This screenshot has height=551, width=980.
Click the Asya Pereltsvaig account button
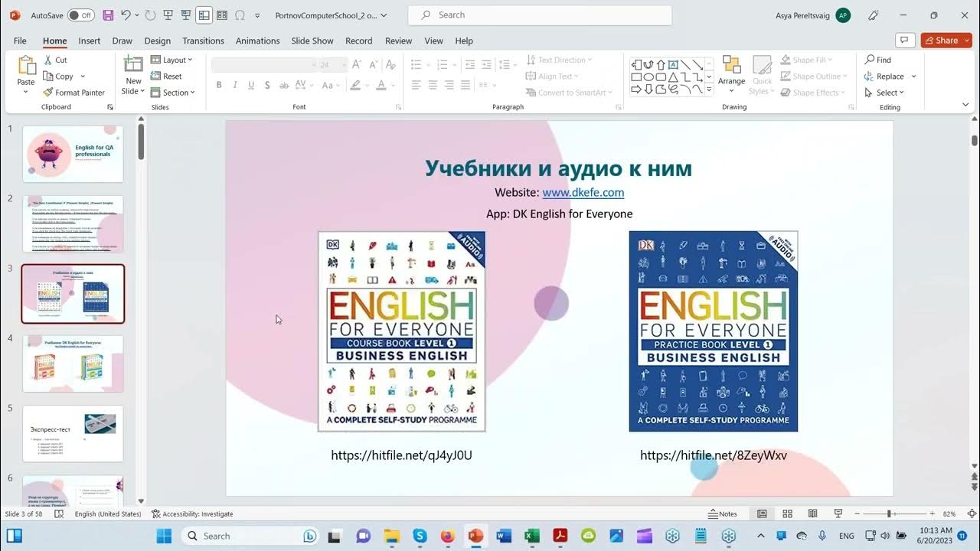[x=813, y=15]
